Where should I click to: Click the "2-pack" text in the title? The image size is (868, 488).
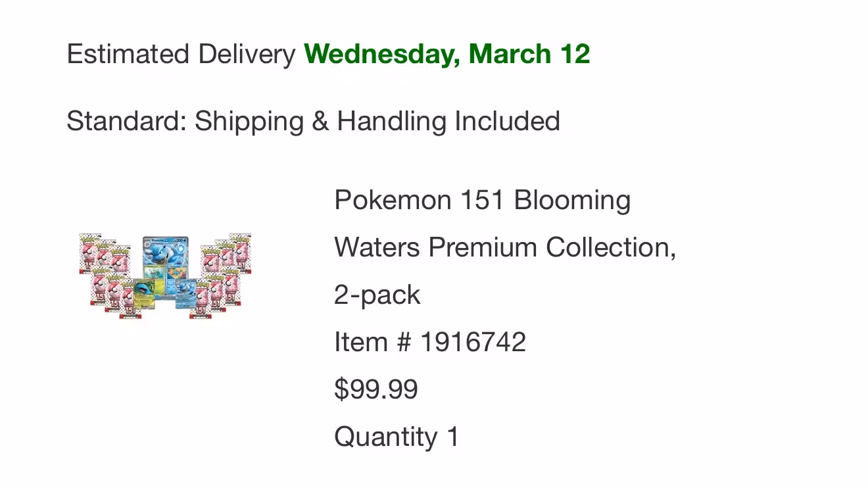pyautogui.click(x=377, y=295)
